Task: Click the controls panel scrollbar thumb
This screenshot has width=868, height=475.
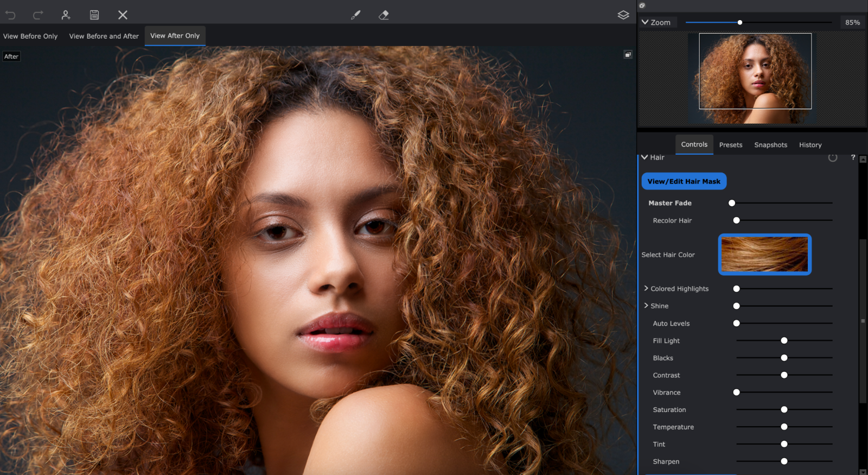Action: tap(863, 320)
